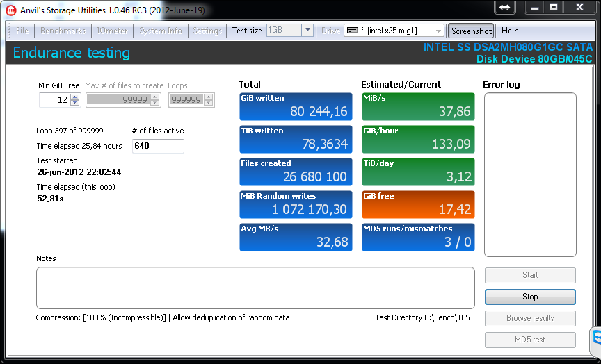
Task: Click the Browse results button
Action: point(530,318)
